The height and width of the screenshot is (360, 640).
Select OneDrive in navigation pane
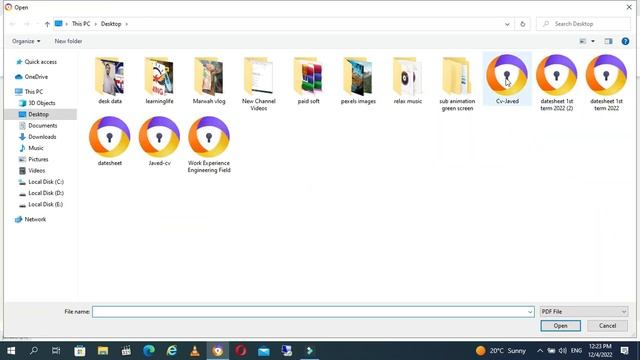pyautogui.click(x=32, y=77)
